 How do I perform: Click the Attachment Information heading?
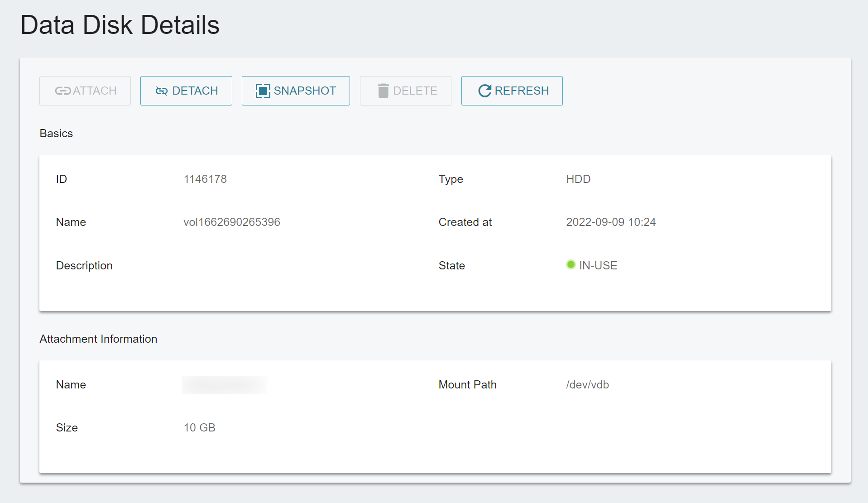98,339
